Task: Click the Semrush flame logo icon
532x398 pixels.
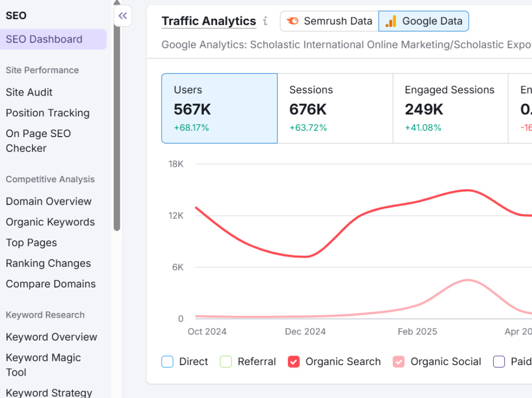Action: [293, 21]
